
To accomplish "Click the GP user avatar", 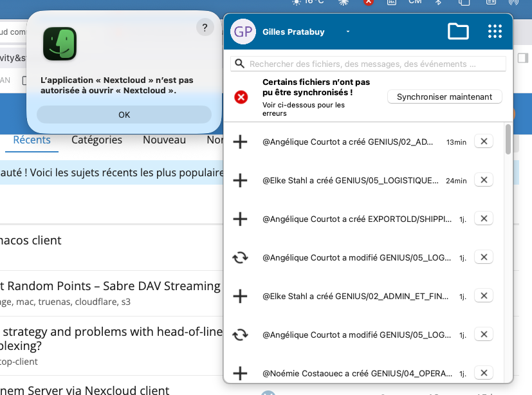I will tap(243, 32).
